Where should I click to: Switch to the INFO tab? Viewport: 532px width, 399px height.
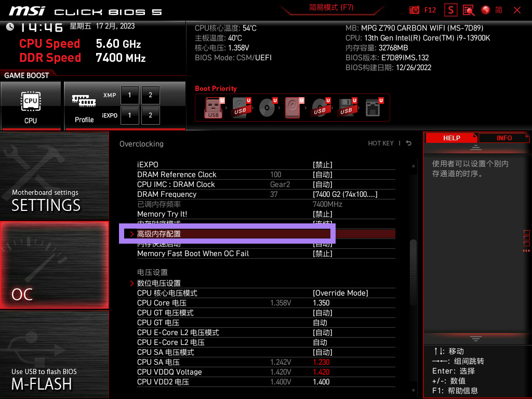504,138
